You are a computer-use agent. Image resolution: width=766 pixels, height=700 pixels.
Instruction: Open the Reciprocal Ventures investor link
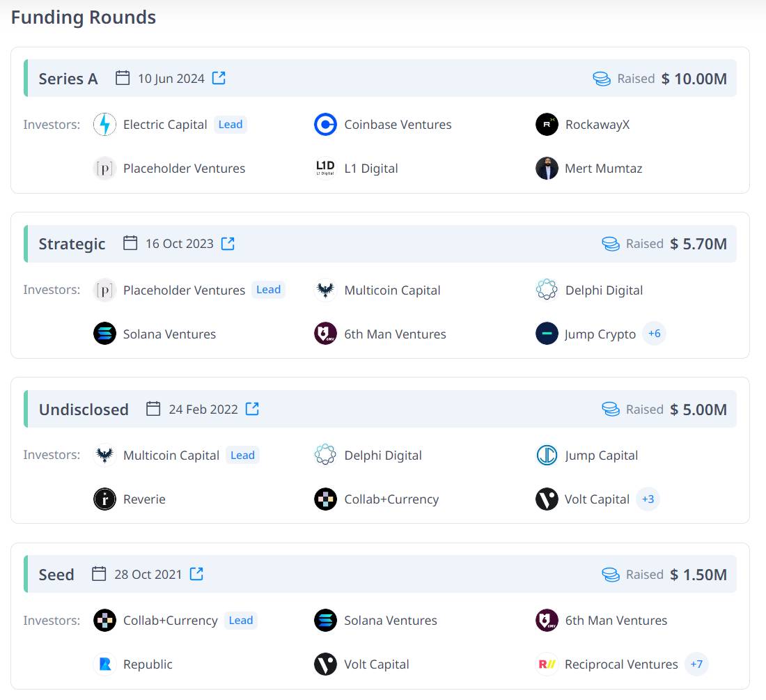coord(621,664)
